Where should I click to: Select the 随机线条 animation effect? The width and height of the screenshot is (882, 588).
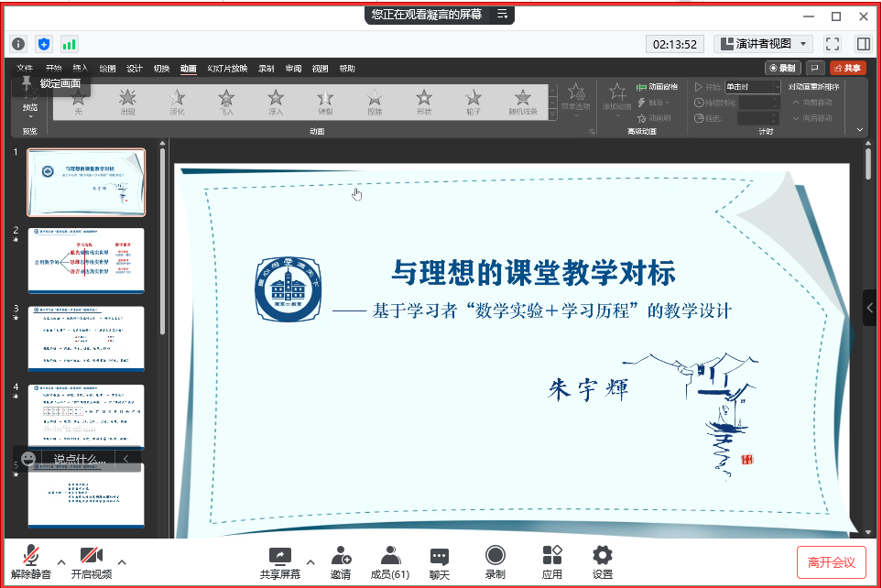click(523, 102)
